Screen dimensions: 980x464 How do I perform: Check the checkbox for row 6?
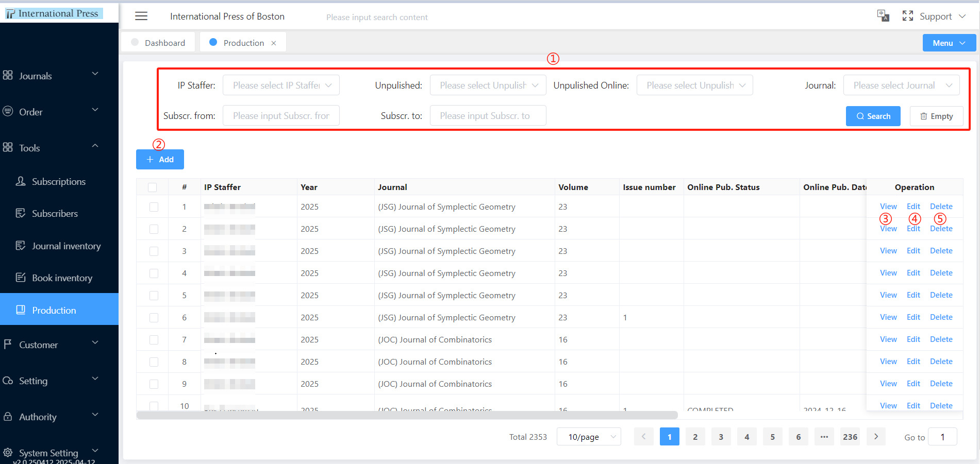pos(154,318)
